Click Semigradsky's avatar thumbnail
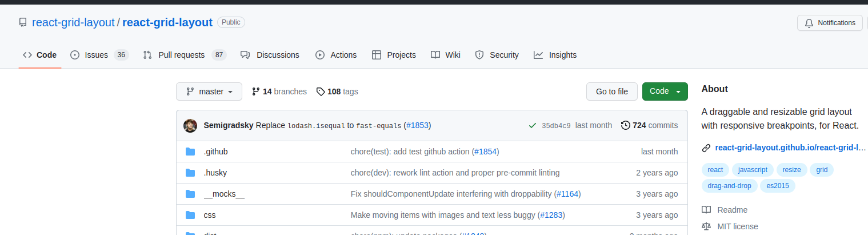 [x=190, y=125]
